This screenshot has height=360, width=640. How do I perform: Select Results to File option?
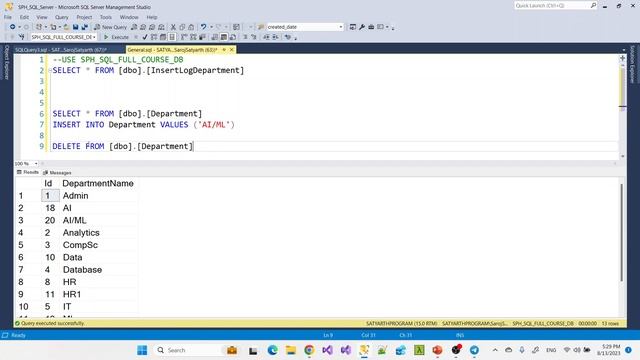tap(233, 37)
